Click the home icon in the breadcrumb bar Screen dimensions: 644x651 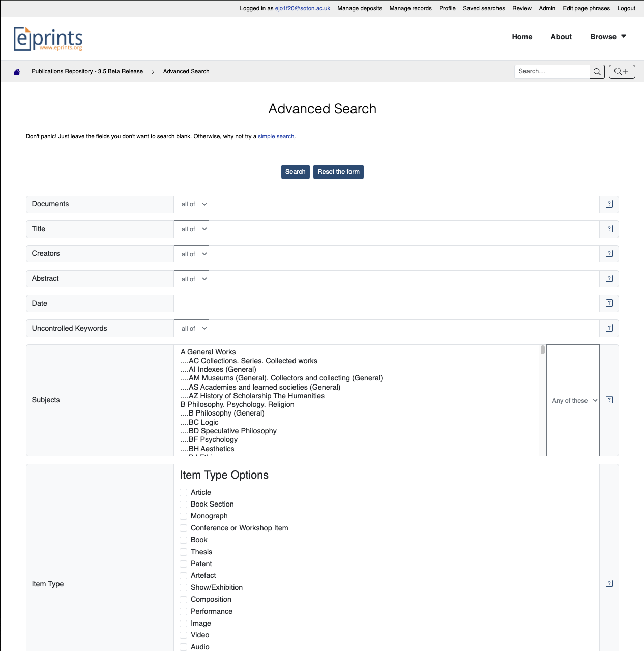tap(17, 72)
